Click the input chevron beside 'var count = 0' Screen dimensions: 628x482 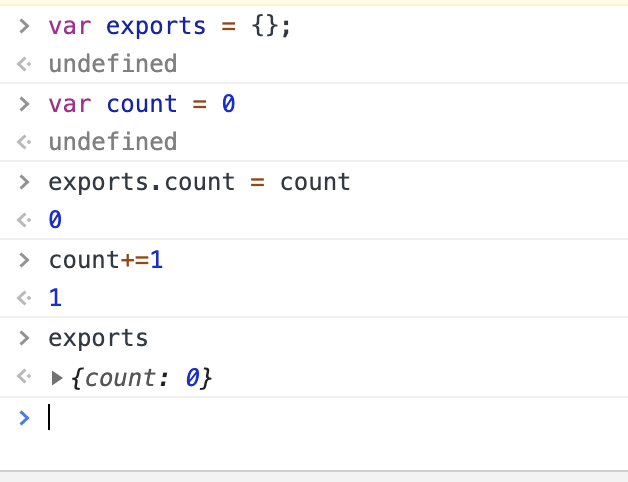(25, 104)
